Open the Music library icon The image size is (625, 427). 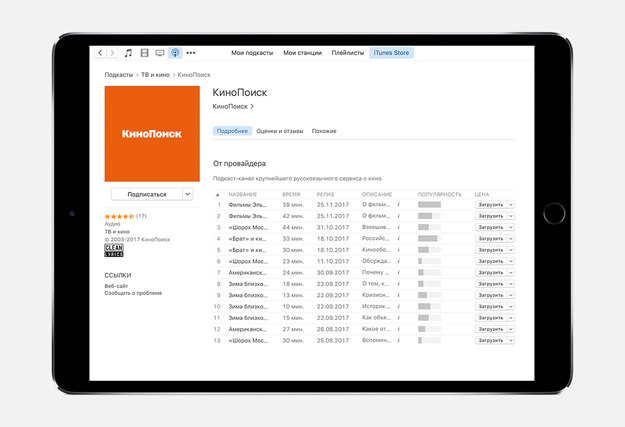[128, 53]
